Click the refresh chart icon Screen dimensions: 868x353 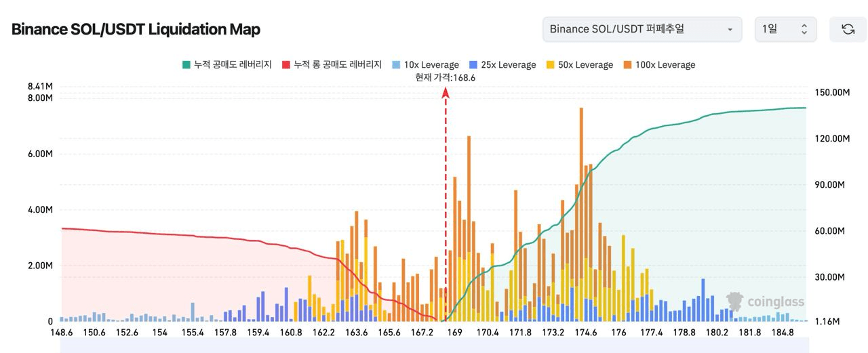point(848,29)
